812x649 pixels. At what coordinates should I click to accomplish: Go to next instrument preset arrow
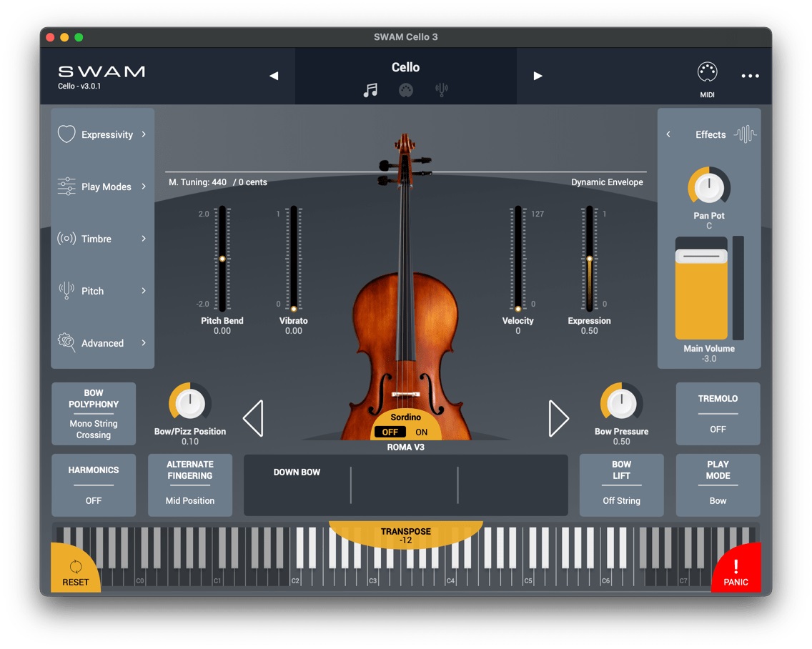[538, 76]
